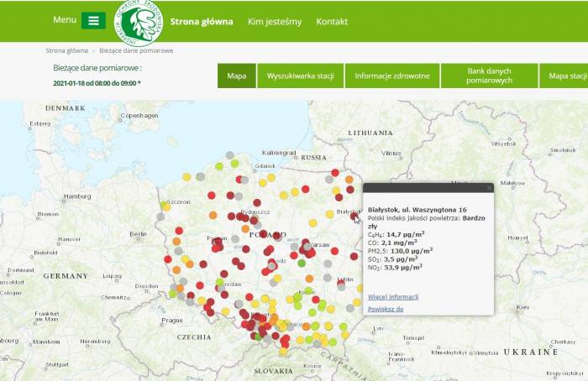Open the Kim jesteśmy page

[x=275, y=21]
